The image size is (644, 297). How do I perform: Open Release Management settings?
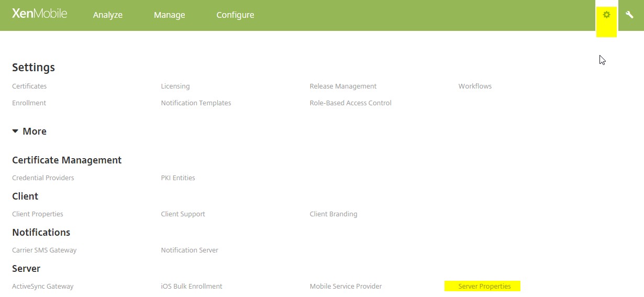(343, 86)
